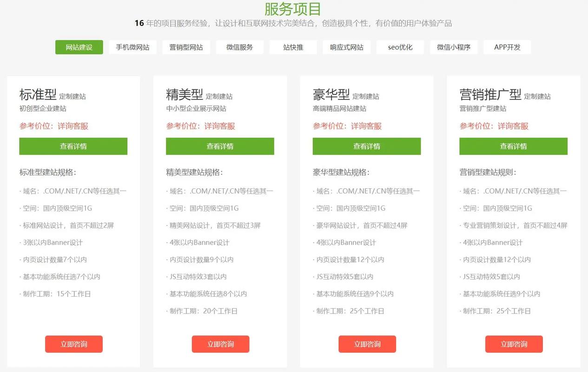The height and width of the screenshot is (372, 588).
Task: Click 精美网站设计，首页不超过3屏 line
Action: click(213, 226)
